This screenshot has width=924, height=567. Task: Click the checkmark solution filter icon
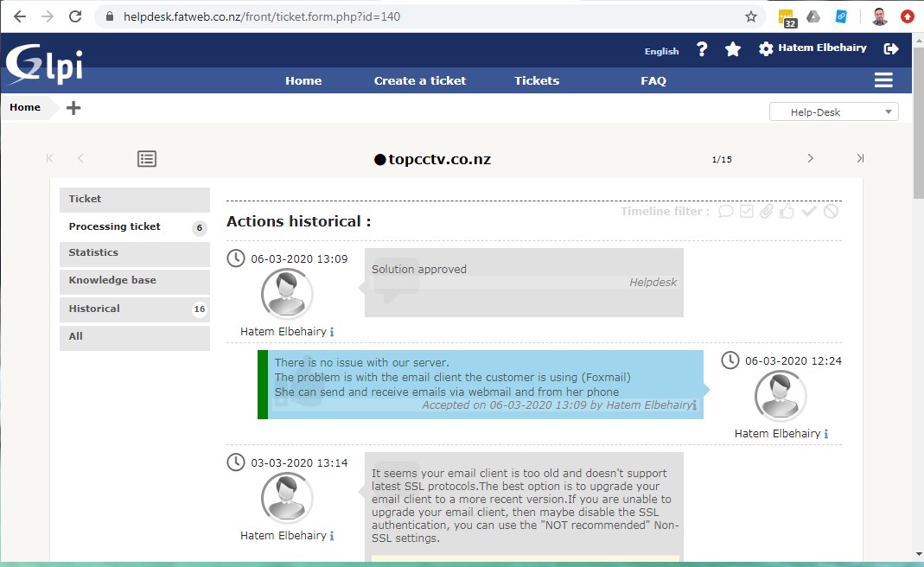coord(809,211)
